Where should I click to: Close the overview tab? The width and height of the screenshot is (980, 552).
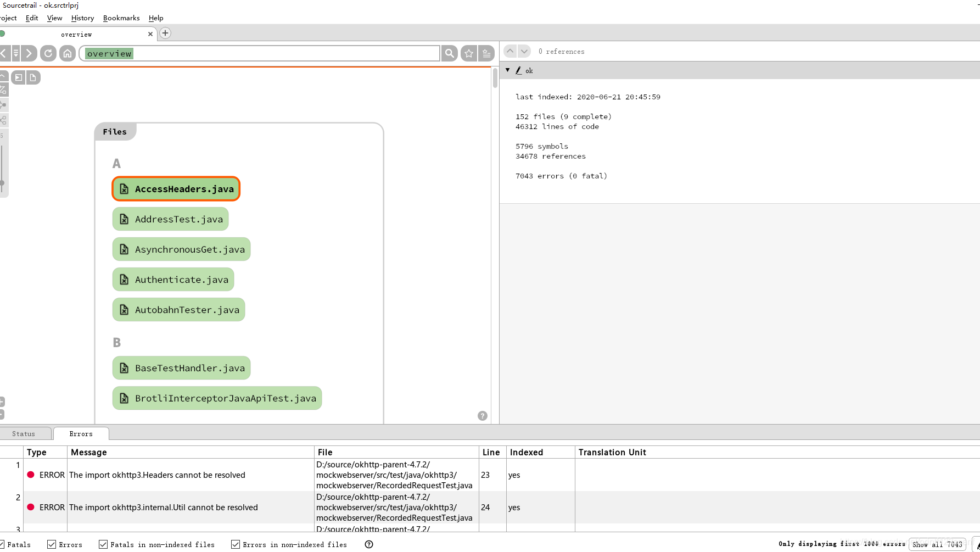point(150,34)
